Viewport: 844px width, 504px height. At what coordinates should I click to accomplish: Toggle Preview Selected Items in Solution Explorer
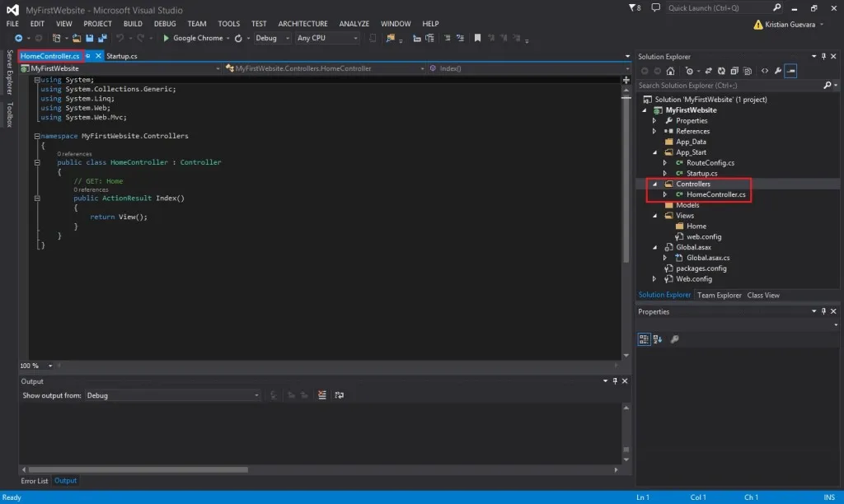pos(790,71)
